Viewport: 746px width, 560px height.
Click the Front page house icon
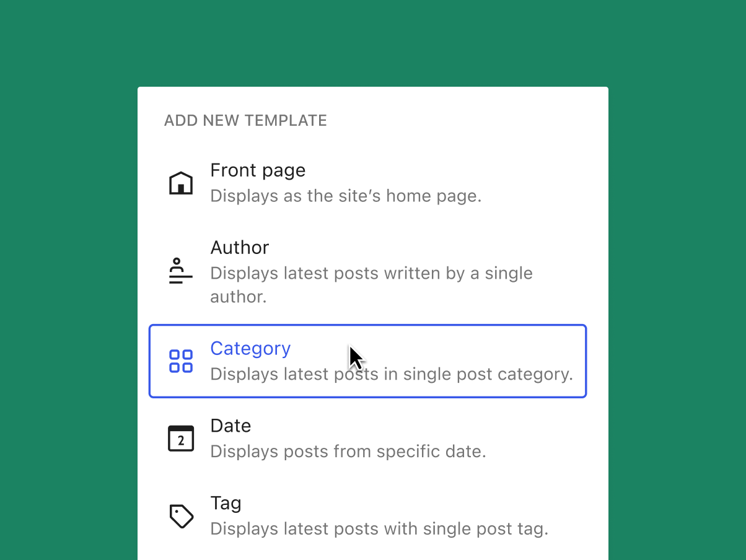click(180, 182)
